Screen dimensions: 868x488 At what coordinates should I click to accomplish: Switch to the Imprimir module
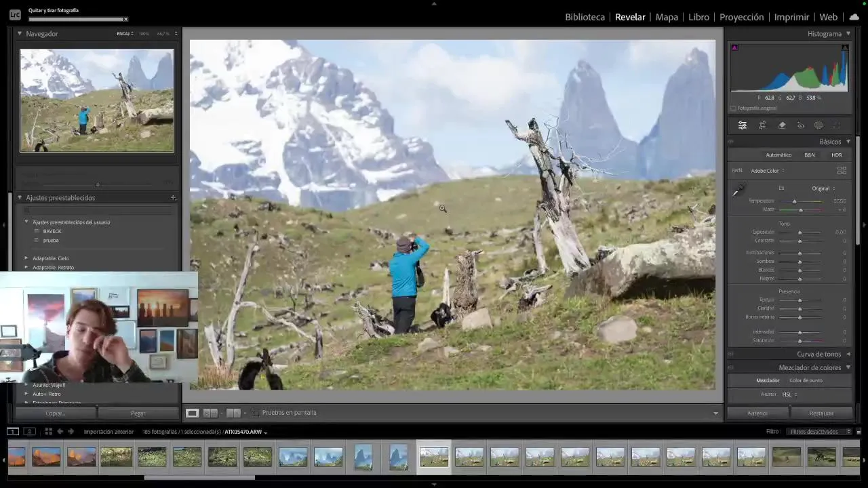click(791, 17)
